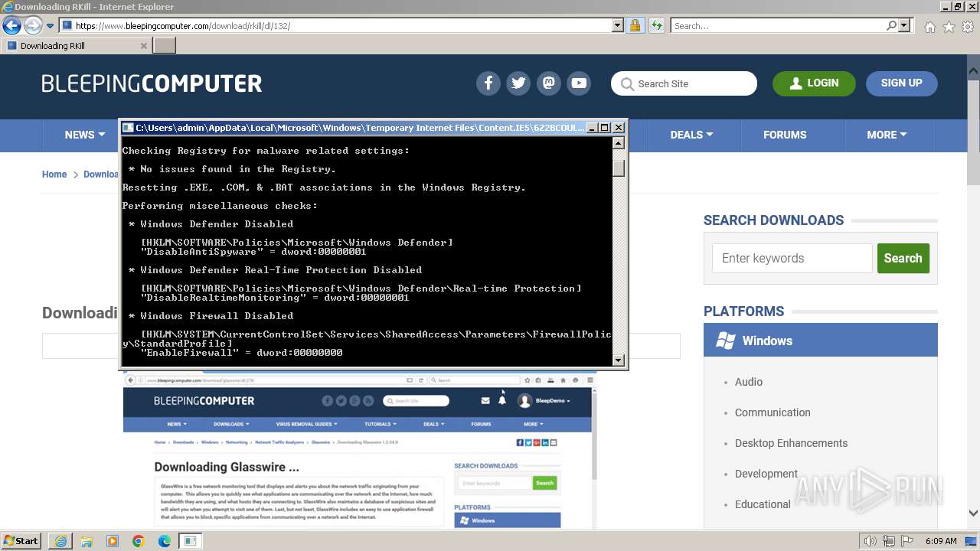980x551 pixels.
Task: Open the recent pages dropdown arrow
Action: coord(50,26)
